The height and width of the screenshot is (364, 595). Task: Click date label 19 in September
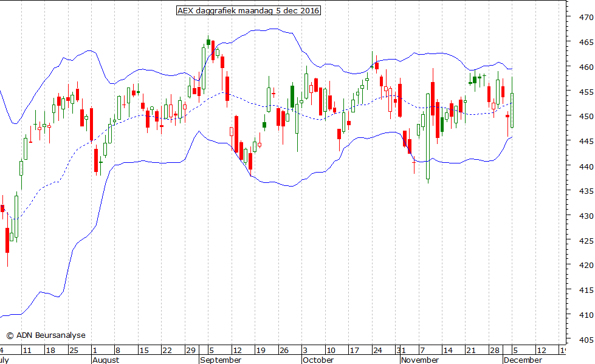click(x=261, y=351)
